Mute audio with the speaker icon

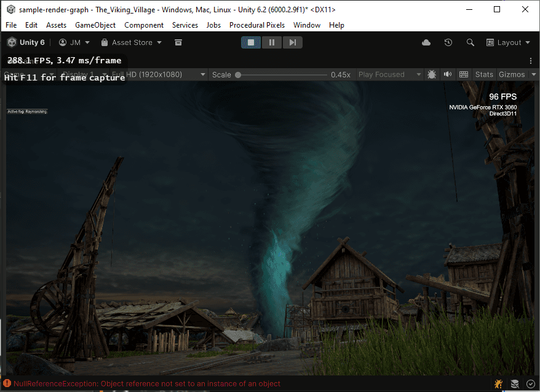pos(447,74)
